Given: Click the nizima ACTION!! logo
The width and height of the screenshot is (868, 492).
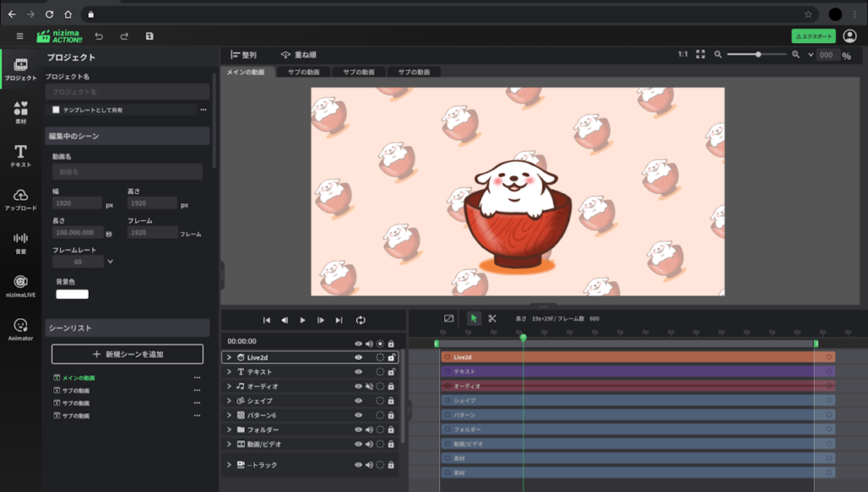Looking at the screenshot, I should 59,36.
